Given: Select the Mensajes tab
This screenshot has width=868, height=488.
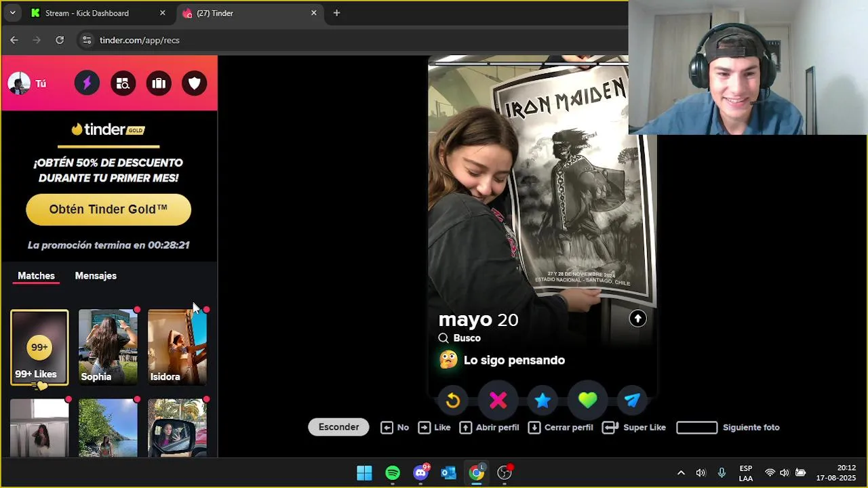Looking at the screenshot, I should coord(96,276).
